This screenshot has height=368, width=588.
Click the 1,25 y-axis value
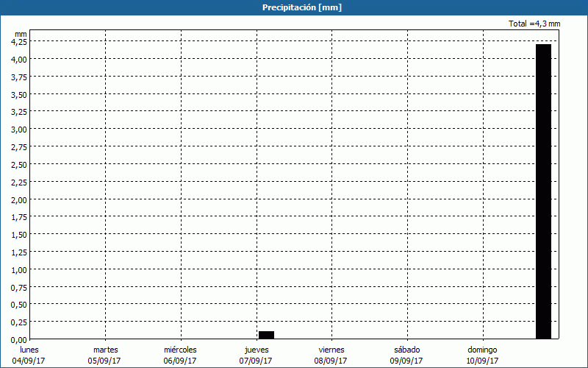19,252
